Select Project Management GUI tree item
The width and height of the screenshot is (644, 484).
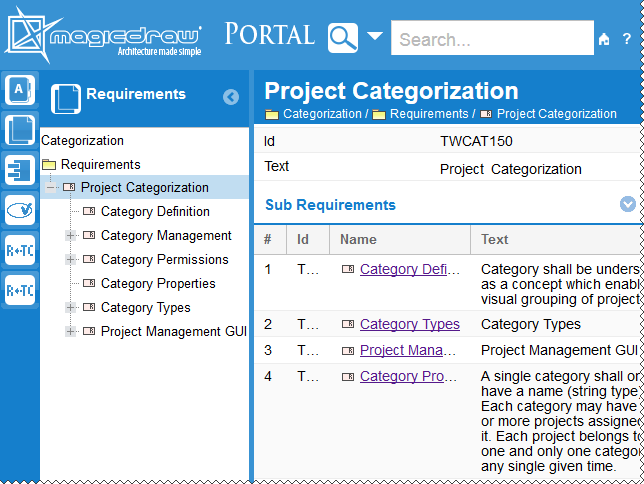173,332
